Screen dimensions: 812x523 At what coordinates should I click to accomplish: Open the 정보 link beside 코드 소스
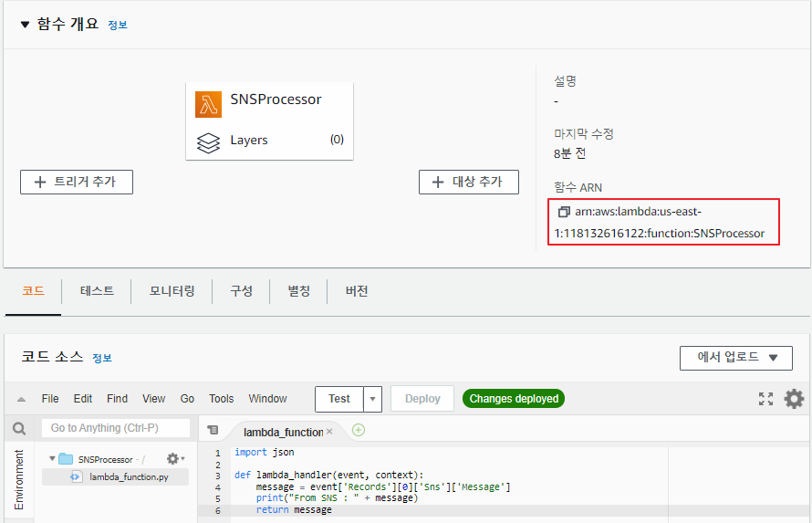(102, 358)
